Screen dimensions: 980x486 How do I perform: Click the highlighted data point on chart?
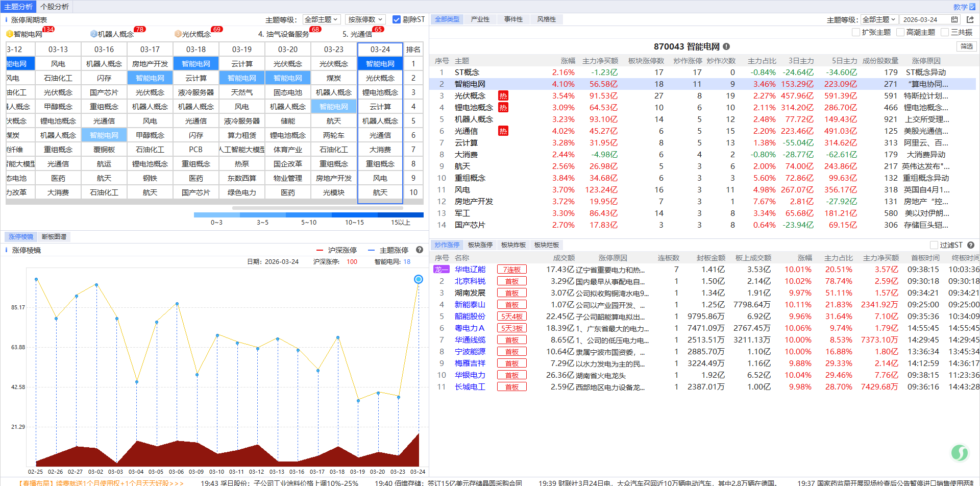click(419, 279)
